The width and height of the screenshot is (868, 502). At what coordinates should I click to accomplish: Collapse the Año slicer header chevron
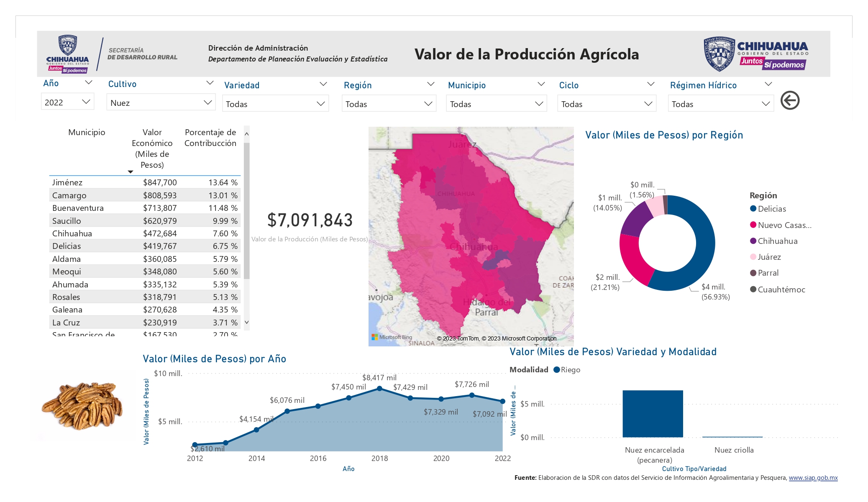click(x=88, y=82)
